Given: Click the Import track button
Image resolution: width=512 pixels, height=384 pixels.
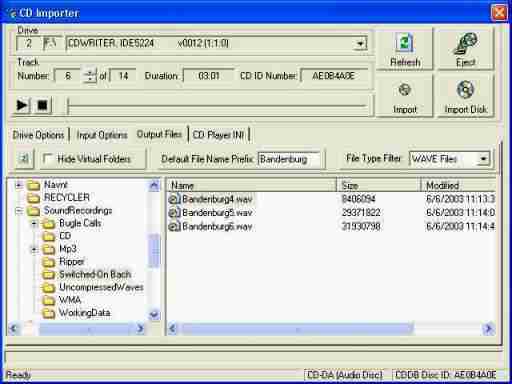Looking at the screenshot, I should point(405,97).
